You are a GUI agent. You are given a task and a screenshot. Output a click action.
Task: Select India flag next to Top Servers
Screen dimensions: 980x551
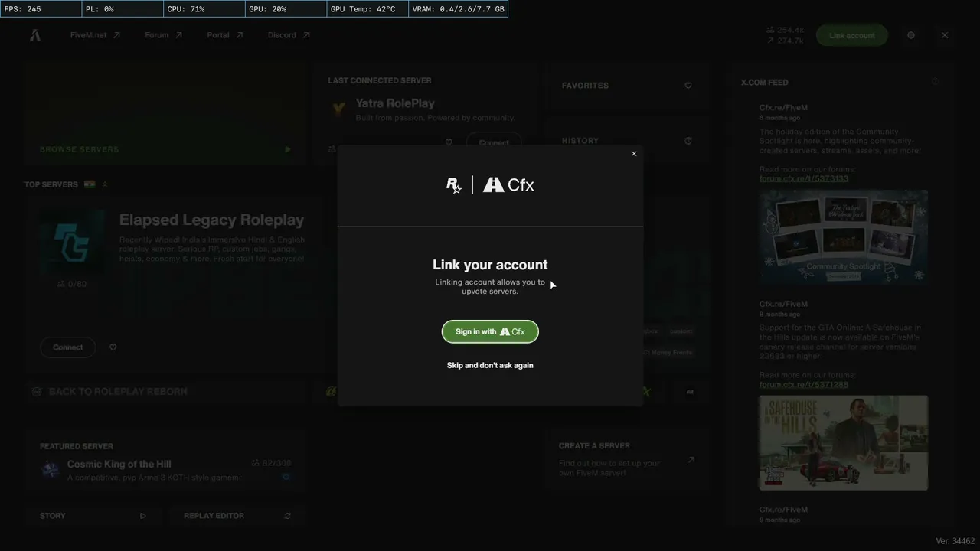(90, 184)
